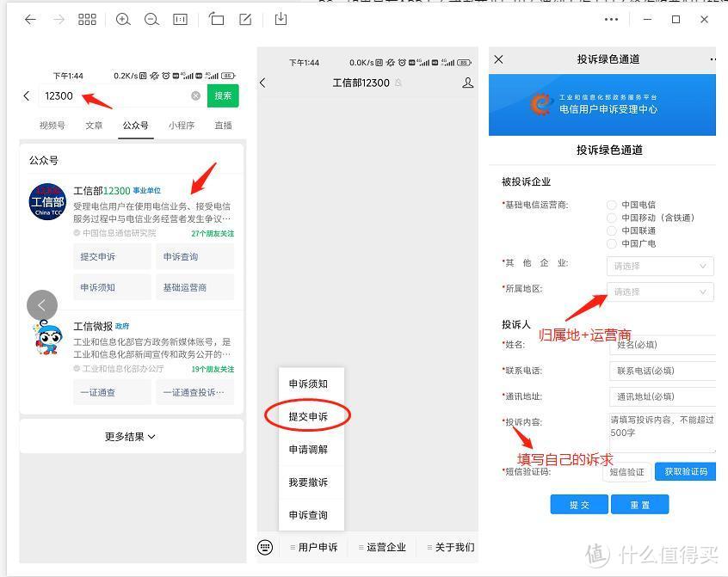Select 中国移动（含铁通） operator option

pyautogui.click(x=612, y=218)
